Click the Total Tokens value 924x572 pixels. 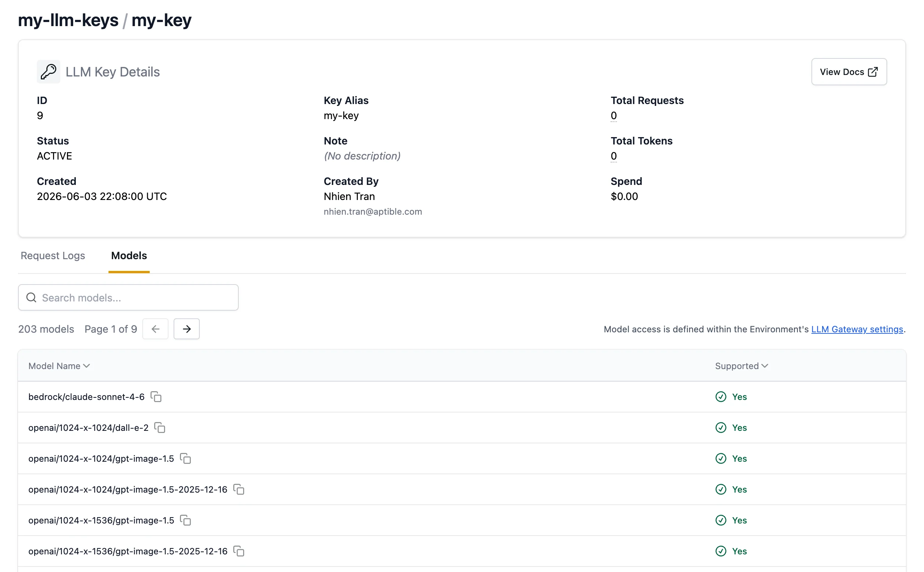pyautogui.click(x=614, y=156)
